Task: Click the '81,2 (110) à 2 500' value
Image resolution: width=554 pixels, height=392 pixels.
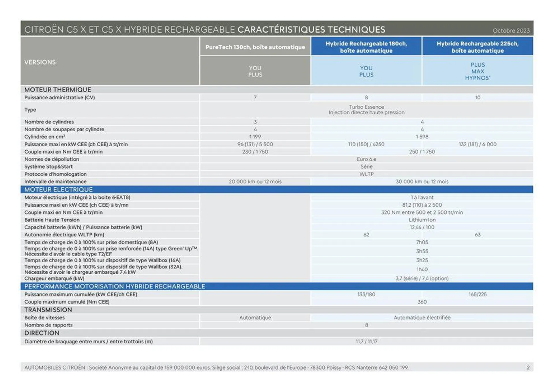Action: [422, 205]
